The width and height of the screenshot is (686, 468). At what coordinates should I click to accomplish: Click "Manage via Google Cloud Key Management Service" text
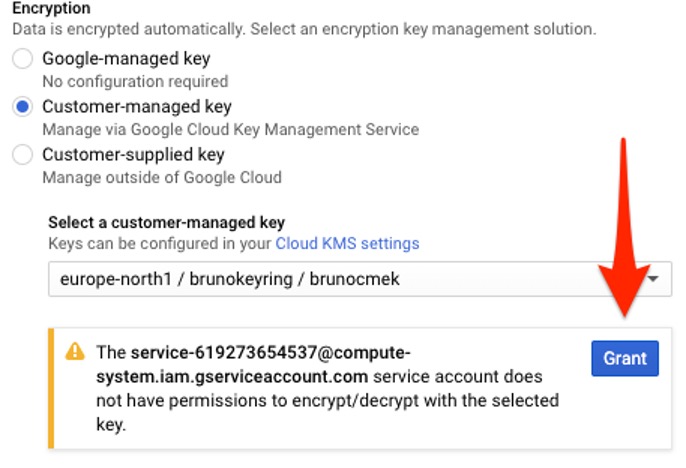coord(230,129)
